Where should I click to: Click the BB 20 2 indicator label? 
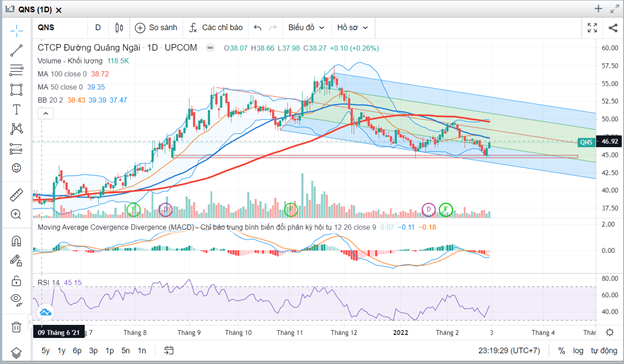(x=50, y=100)
